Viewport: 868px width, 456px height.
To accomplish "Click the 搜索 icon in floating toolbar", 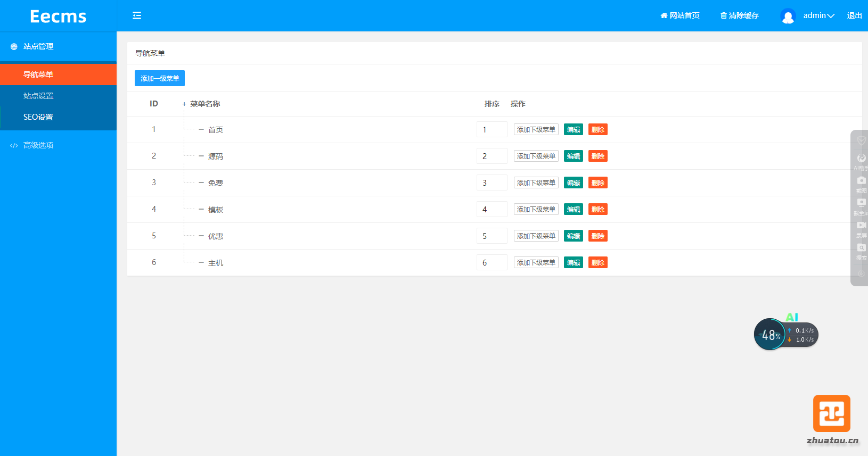I will pos(861,248).
